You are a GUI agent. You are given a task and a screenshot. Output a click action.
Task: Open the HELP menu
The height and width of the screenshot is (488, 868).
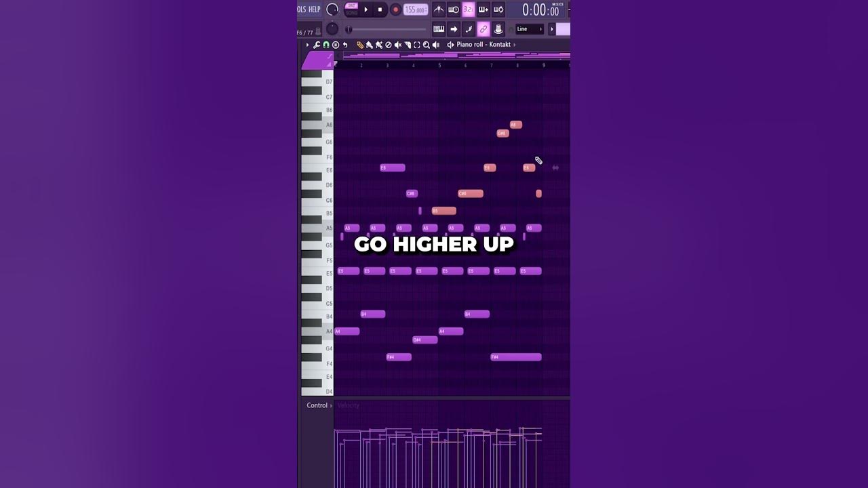click(315, 9)
